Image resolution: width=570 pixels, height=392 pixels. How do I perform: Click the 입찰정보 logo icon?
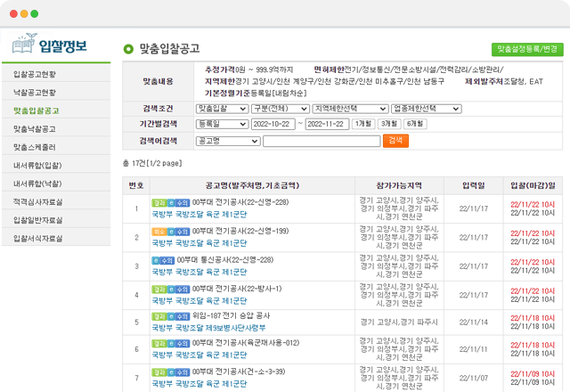[x=24, y=44]
